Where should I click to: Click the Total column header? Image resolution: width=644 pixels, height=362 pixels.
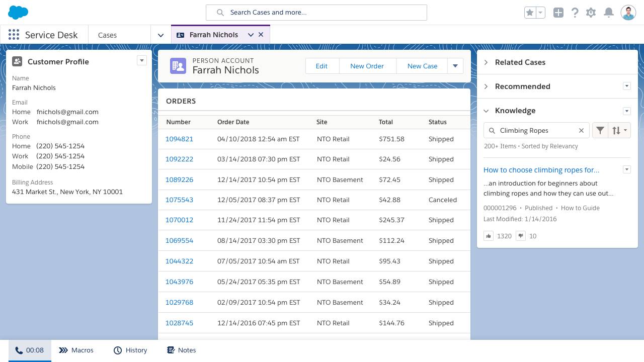point(386,122)
